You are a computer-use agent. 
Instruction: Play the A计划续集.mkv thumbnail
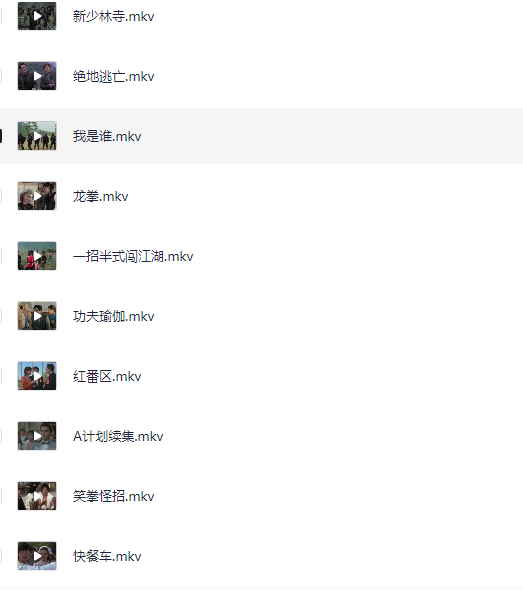point(37,436)
